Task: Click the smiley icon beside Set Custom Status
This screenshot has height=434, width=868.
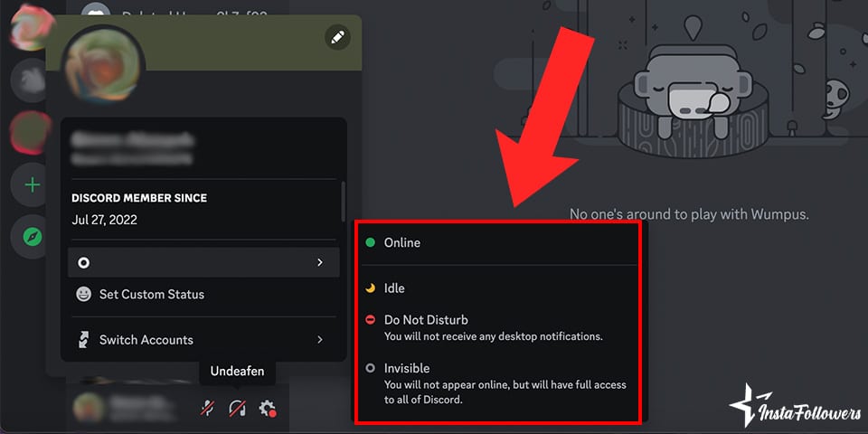Action: (83, 294)
